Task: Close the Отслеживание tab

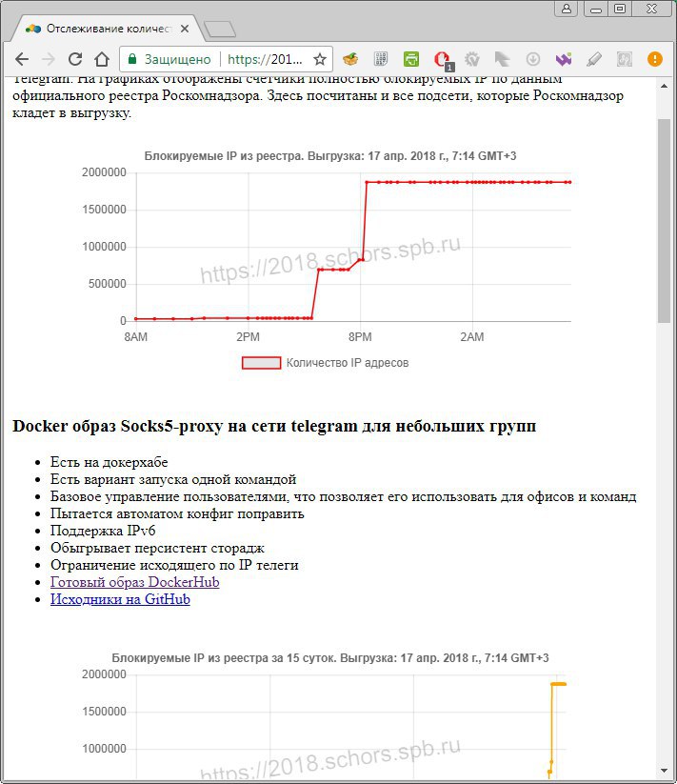Action: [x=185, y=29]
